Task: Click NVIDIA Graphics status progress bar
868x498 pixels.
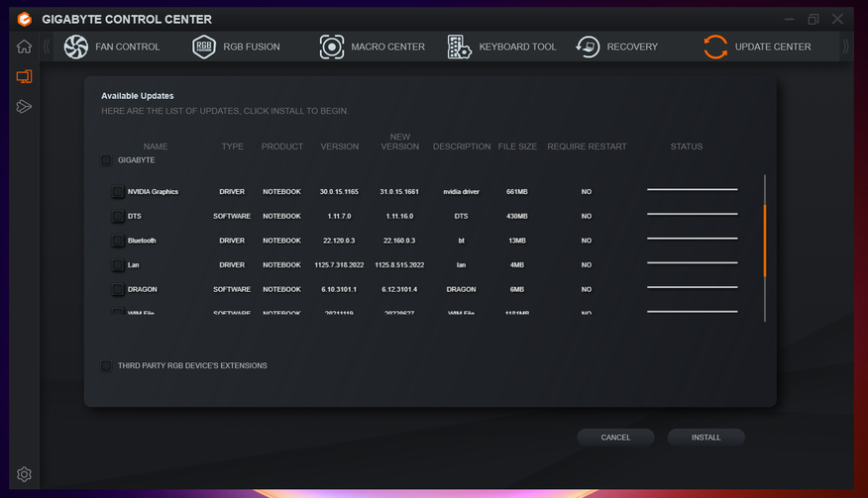Action: point(692,189)
